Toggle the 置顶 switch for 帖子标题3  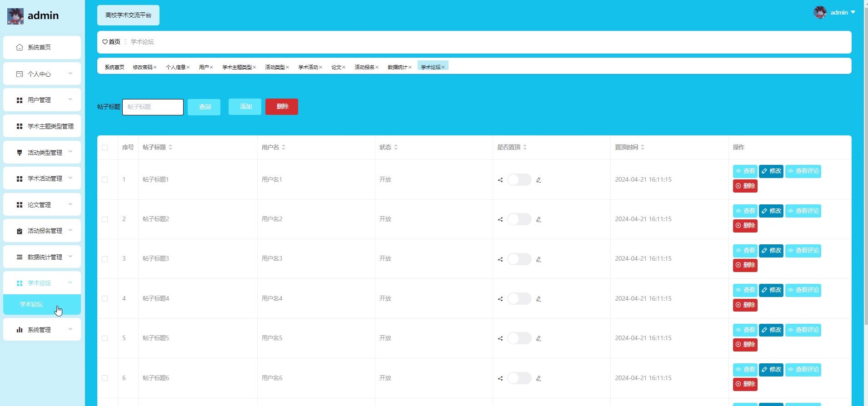519,259
